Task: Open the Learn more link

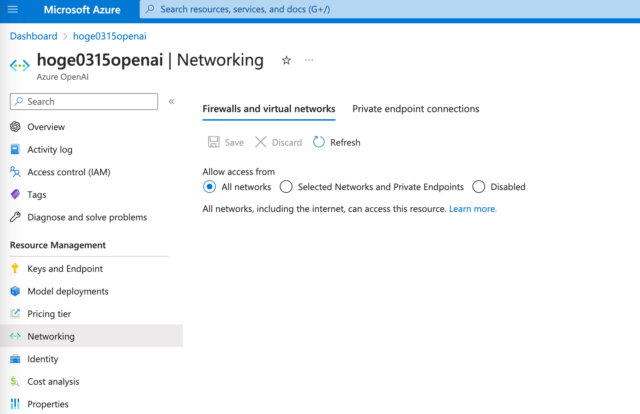Action: [x=473, y=209]
